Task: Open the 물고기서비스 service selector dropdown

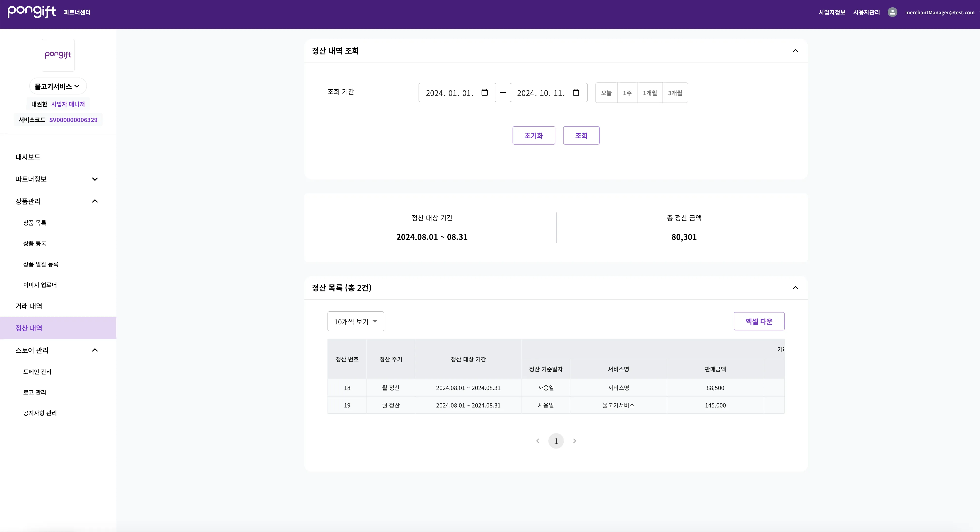Action: (58, 86)
